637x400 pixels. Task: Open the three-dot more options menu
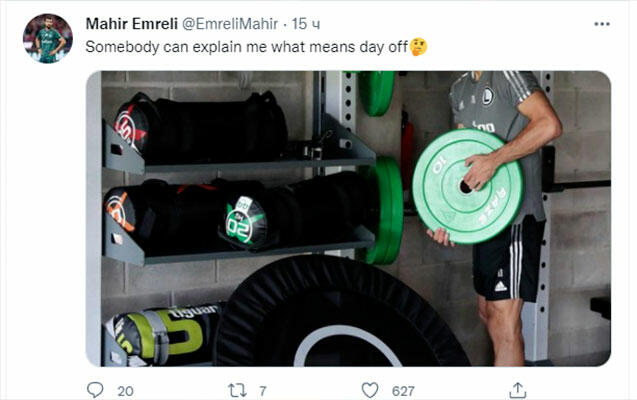coord(602,24)
